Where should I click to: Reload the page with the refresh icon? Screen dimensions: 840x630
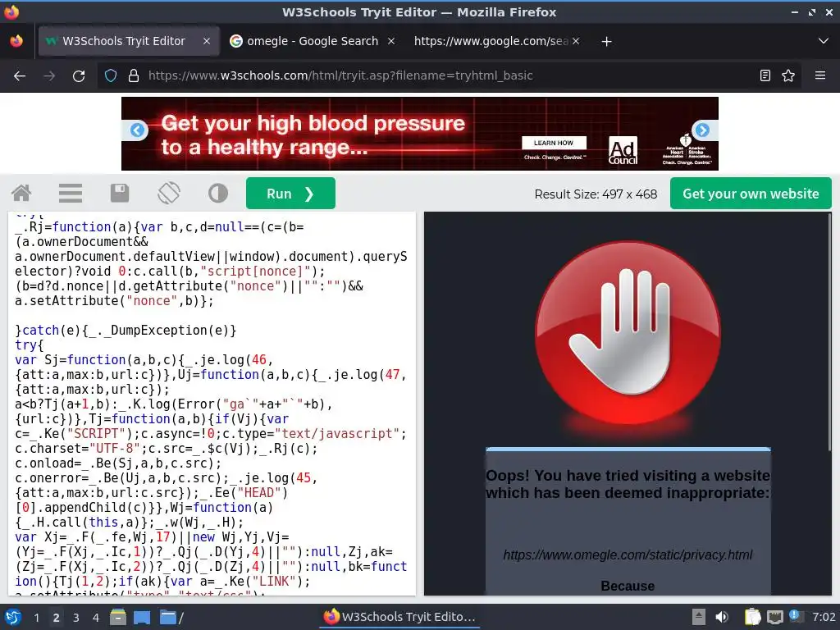point(79,75)
